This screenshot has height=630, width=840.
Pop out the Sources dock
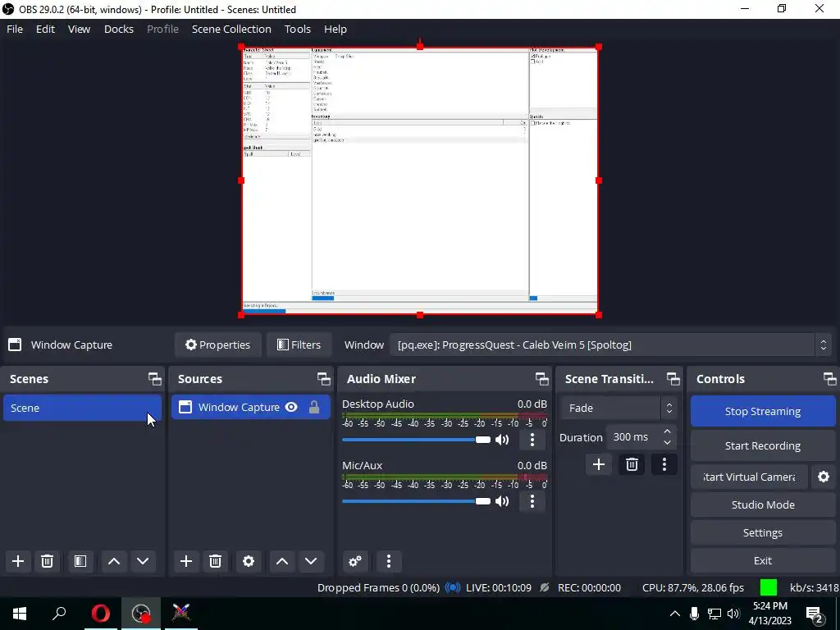tap(323, 379)
